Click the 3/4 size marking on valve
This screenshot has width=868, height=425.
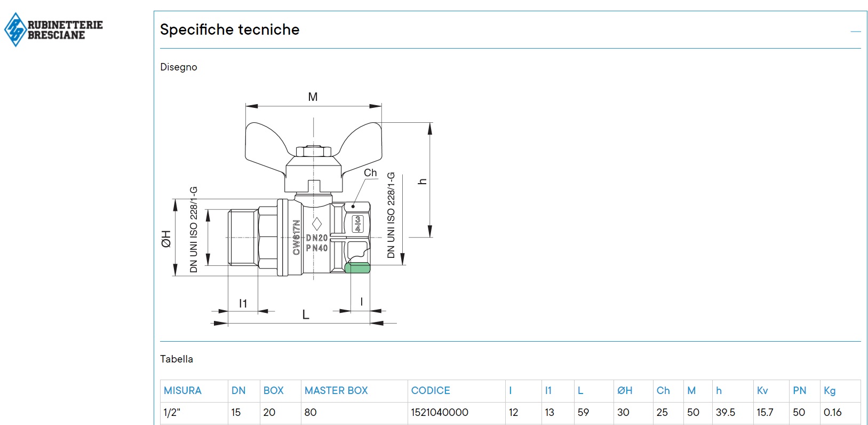[357, 224]
